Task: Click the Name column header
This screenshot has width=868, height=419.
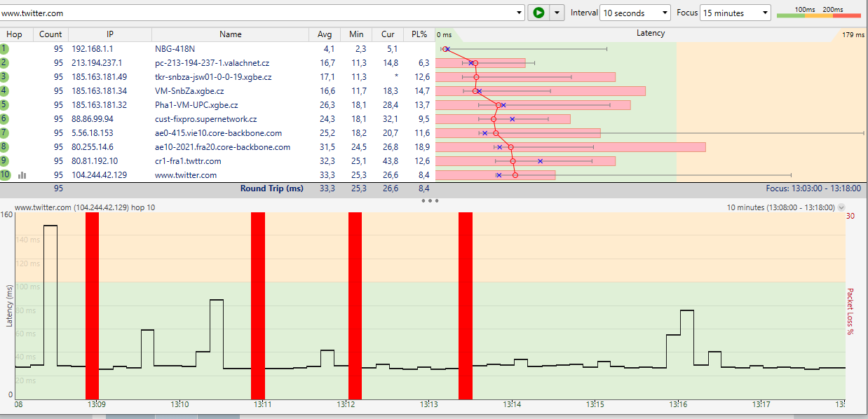Action: click(230, 34)
